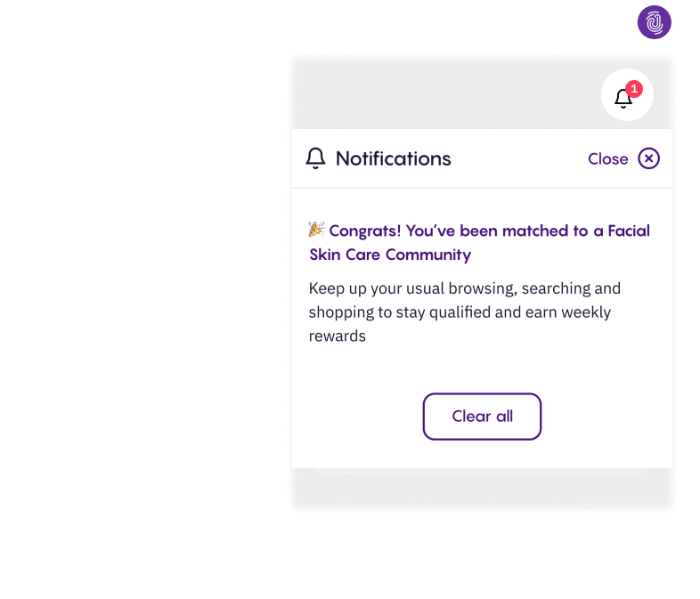Click the bell icon beside Notifications heading
The width and height of the screenshot is (700, 599).
click(315, 158)
